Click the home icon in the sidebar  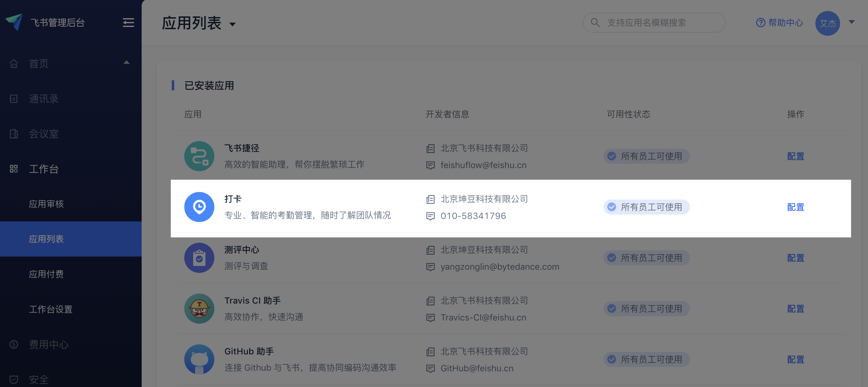point(14,63)
